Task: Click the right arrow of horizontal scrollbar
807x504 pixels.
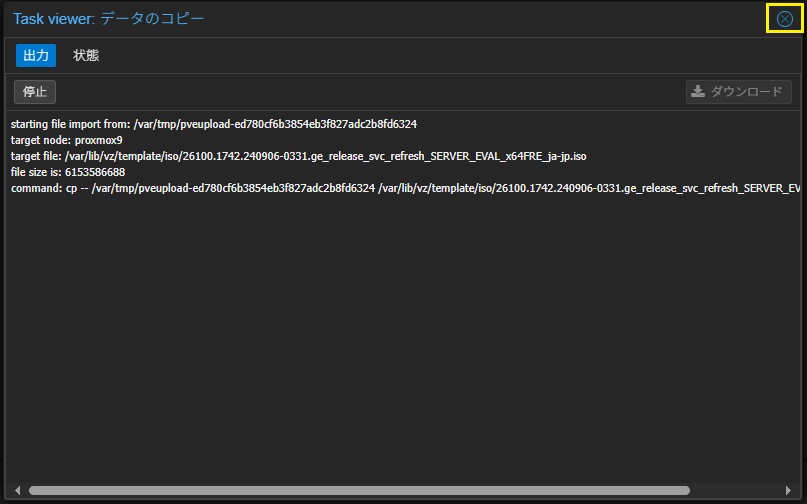Action: point(788,490)
